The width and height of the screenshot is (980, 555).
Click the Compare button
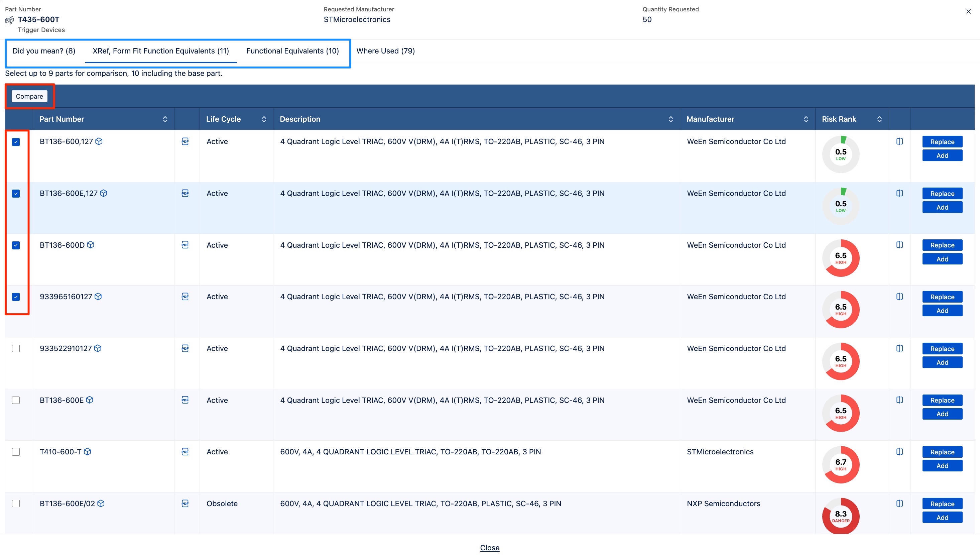click(x=29, y=96)
